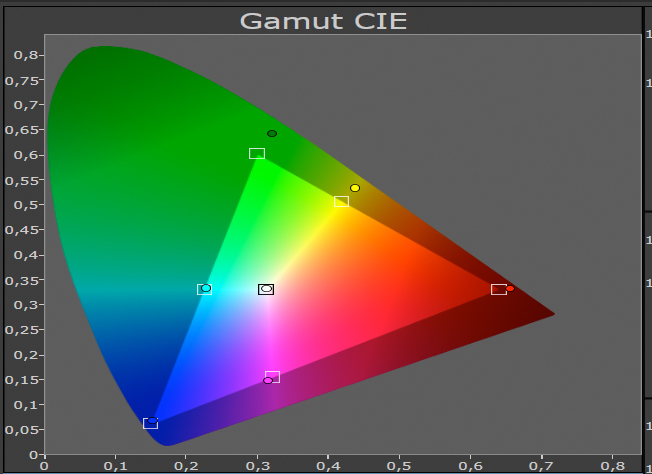This screenshot has width=652, height=474.
Task: Click the 0,35 vertical axis label
Action: 22,281
